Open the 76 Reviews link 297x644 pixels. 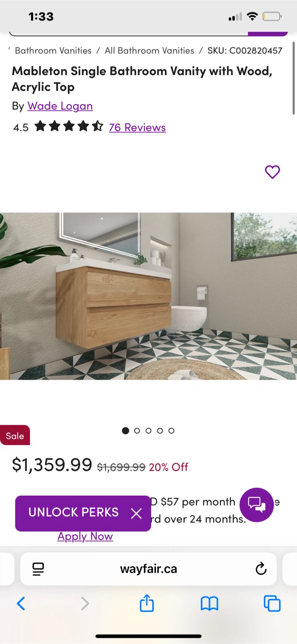137,127
